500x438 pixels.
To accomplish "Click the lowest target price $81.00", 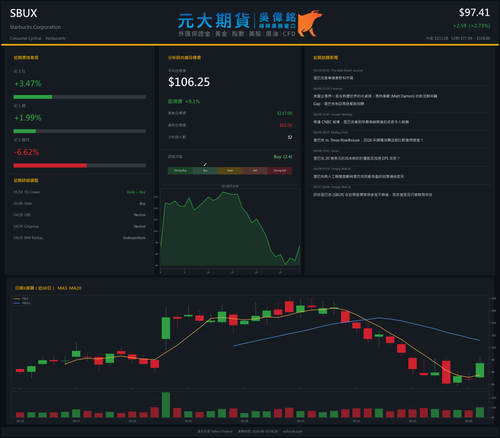I will [x=286, y=125].
